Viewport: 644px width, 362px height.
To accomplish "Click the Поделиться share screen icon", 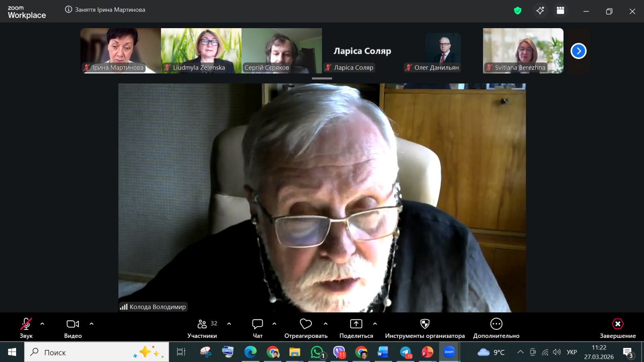I will [x=356, y=324].
